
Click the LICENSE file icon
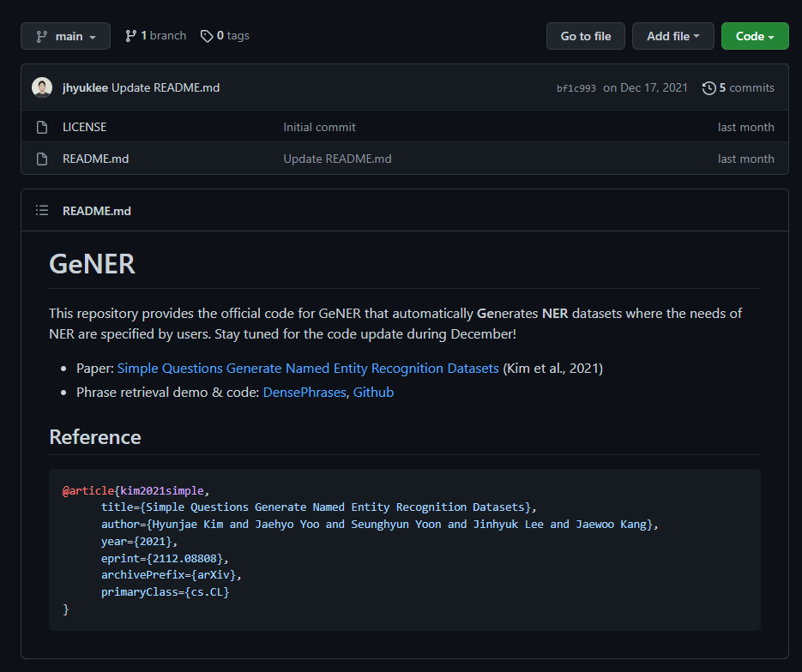pos(42,127)
